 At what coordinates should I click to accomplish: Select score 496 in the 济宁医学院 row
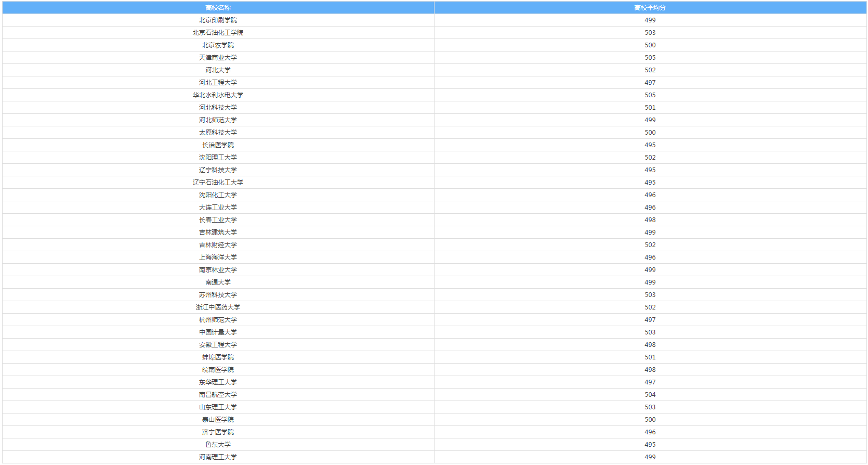click(650, 432)
